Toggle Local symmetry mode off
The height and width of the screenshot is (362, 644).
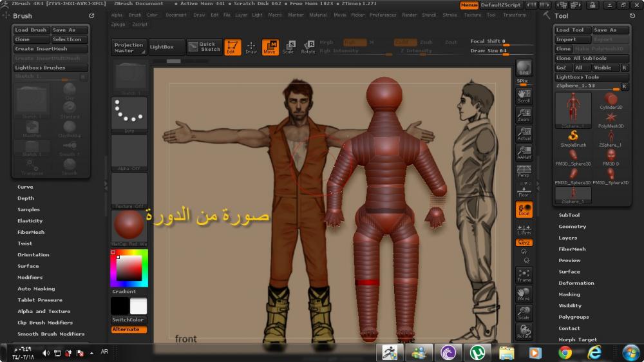(524, 209)
